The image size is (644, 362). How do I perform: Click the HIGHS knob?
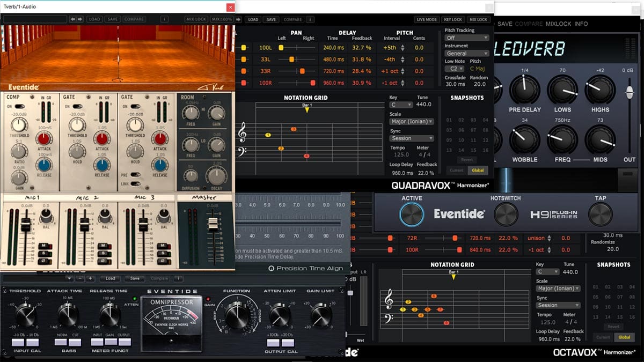click(x=600, y=89)
